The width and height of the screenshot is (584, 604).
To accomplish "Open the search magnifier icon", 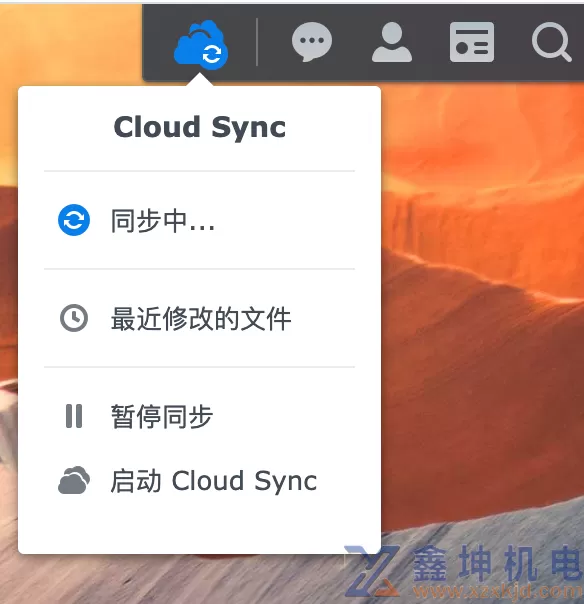I will pos(552,42).
